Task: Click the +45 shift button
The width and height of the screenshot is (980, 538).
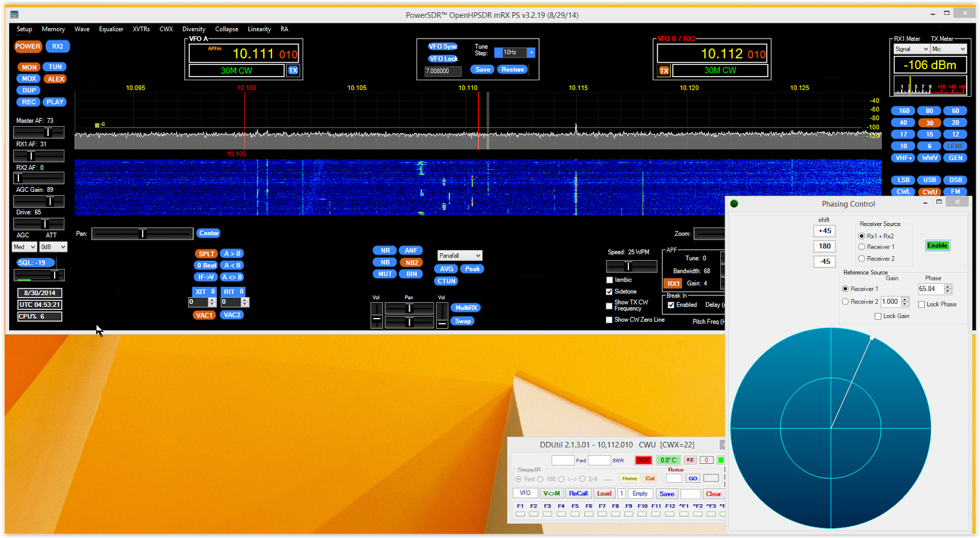Action: tap(825, 231)
